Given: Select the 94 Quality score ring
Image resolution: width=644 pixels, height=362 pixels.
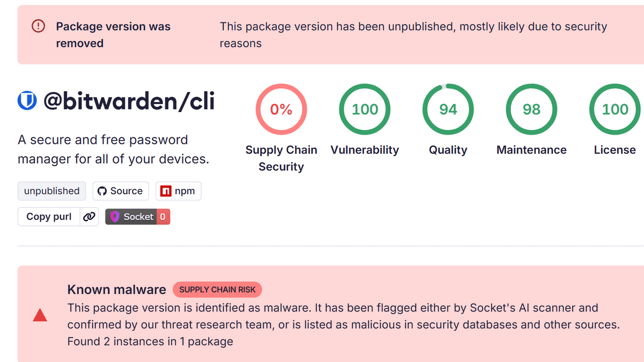Looking at the screenshot, I should pyautogui.click(x=448, y=109).
